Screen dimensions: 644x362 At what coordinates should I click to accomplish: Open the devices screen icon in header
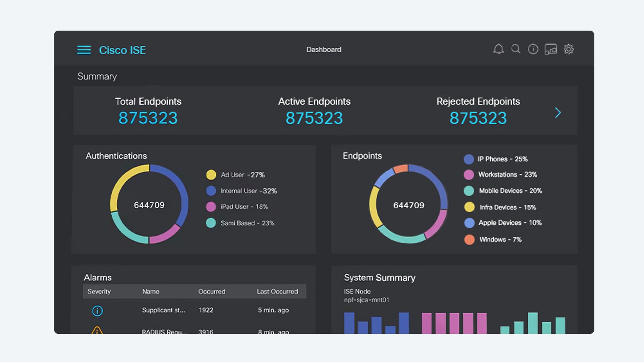tap(551, 49)
